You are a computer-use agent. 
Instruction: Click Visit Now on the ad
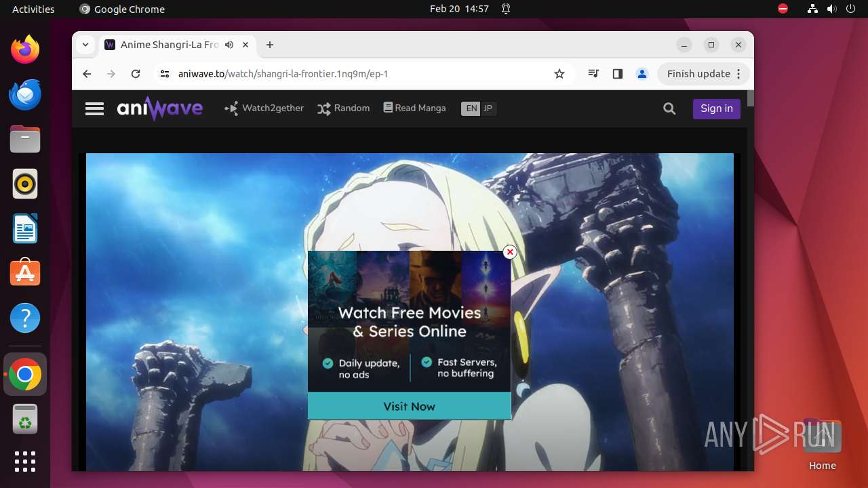pos(409,406)
